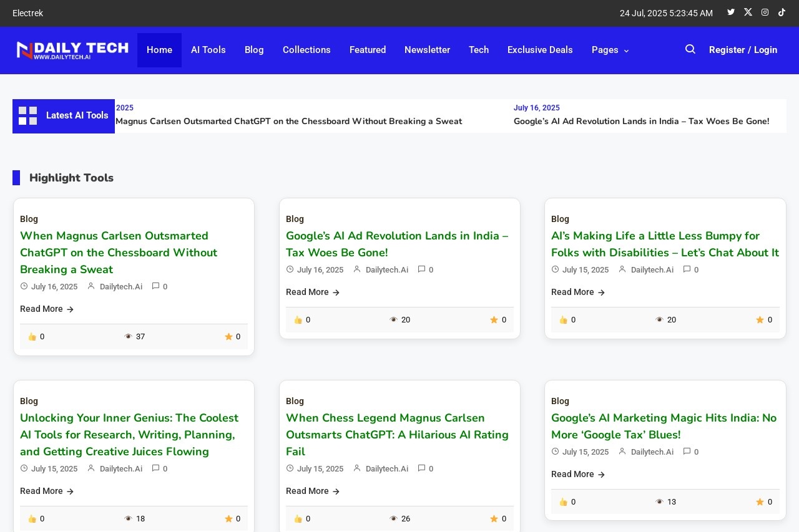The width and height of the screenshot is (799, 532).
Task: Click star on Google's AI Marketing Magic post
Action: click(760, 502)
